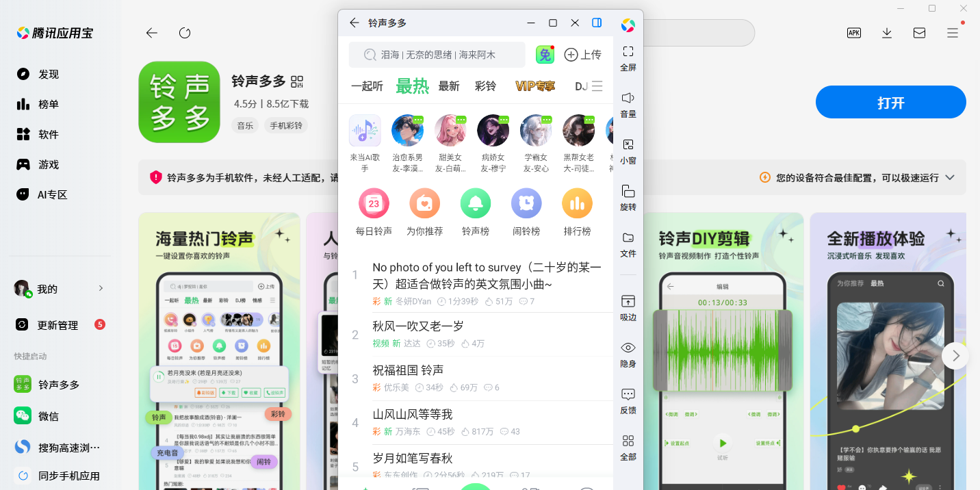
Task: Go back in the 应用宝 window
Action: pos(152,33)
